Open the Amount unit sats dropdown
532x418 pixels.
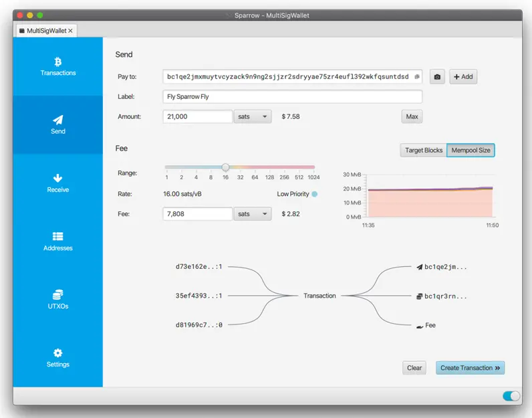coord(253,116)
